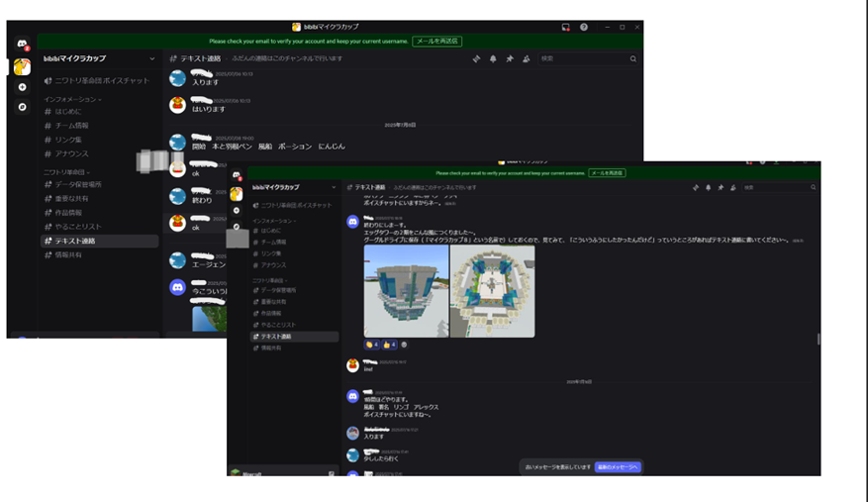Add a server in the front window
The height and width of the screenshot is (502, 868).
click(x=237, y=211)
